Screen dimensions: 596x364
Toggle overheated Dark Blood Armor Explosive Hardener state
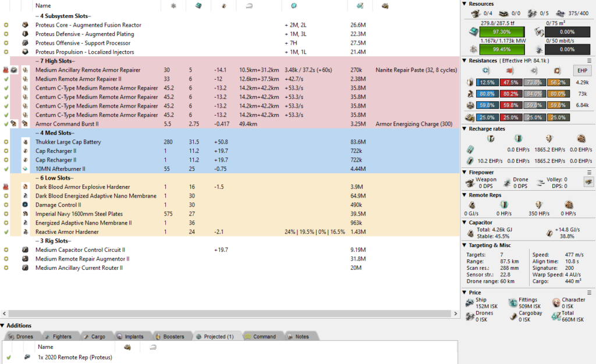(x=6, y=187)
